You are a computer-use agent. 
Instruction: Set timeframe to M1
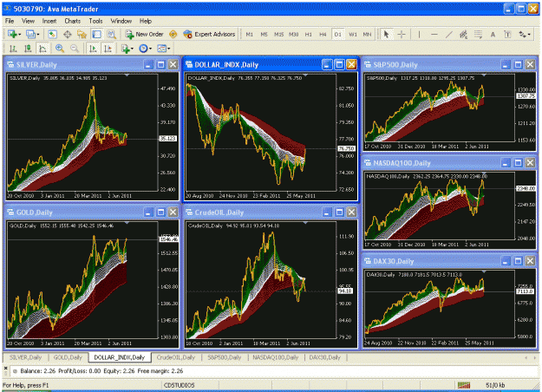pos(249,34)
